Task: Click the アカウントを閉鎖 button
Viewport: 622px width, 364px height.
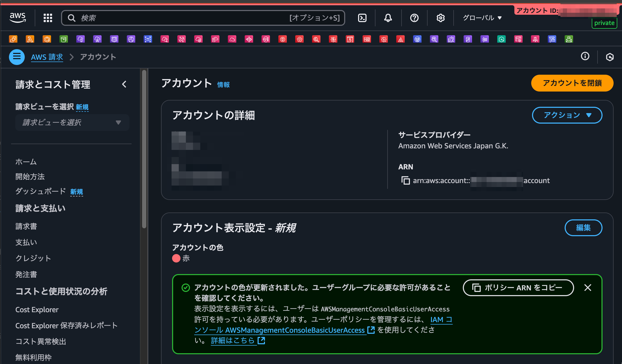Action: click(572, 83)
